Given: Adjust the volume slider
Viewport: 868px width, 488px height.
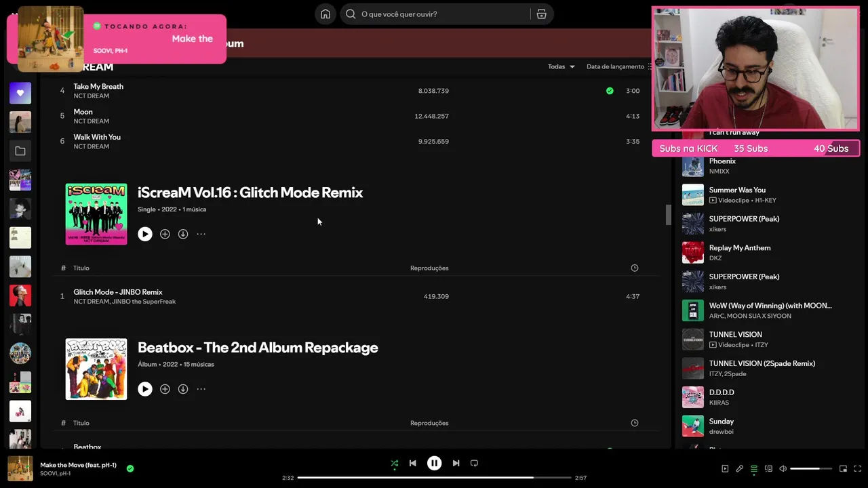Looking at the screenshot, I should click(811, 468).
